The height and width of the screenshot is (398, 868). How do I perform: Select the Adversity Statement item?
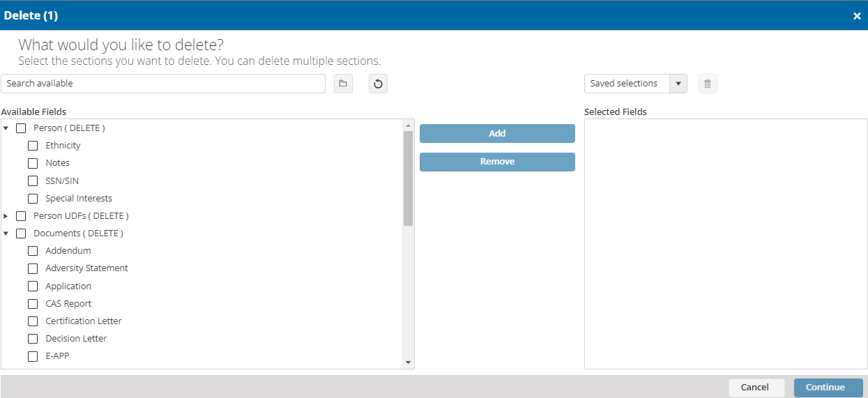pyautogui.click(x=86, y=268)
